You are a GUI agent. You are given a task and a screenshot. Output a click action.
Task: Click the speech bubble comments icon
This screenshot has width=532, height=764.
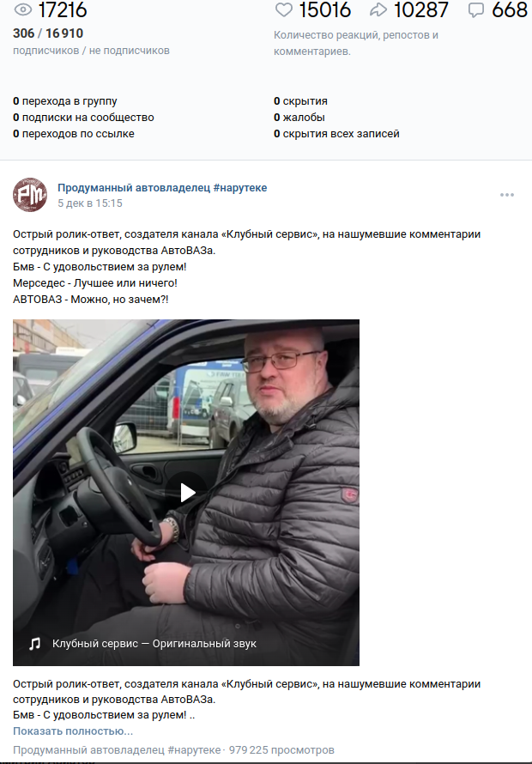476,10
